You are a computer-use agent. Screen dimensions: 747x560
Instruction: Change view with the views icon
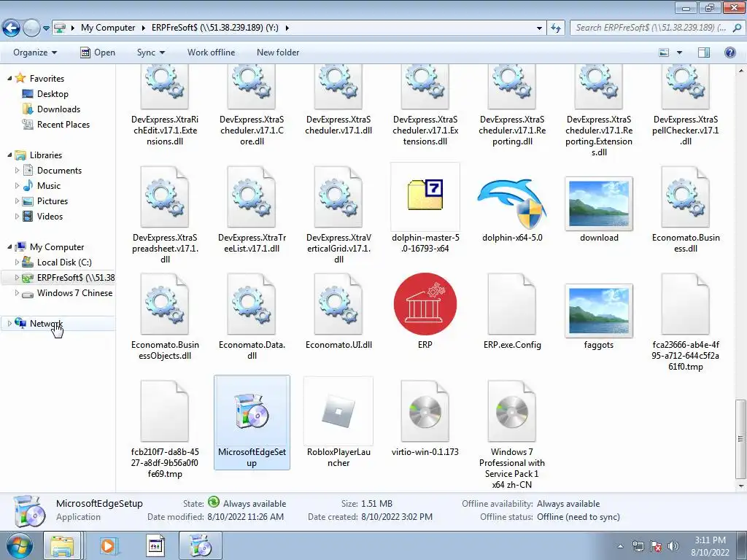pos(664,52)
